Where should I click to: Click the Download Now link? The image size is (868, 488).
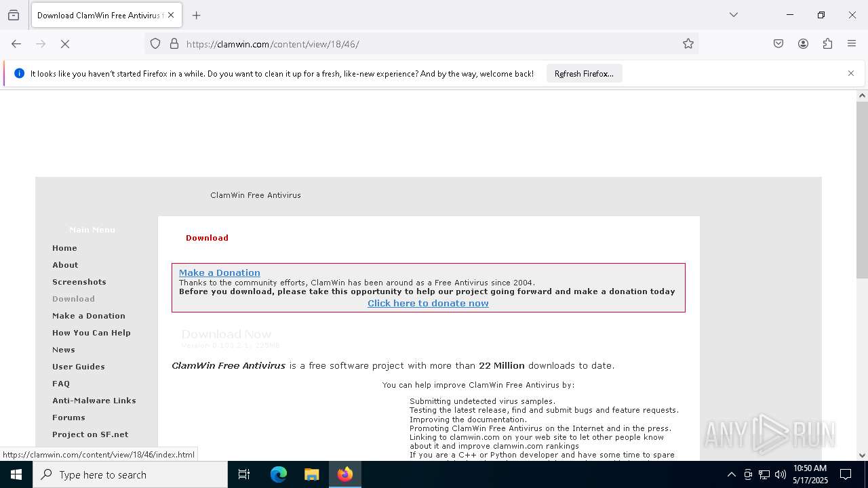pos(226,334)
